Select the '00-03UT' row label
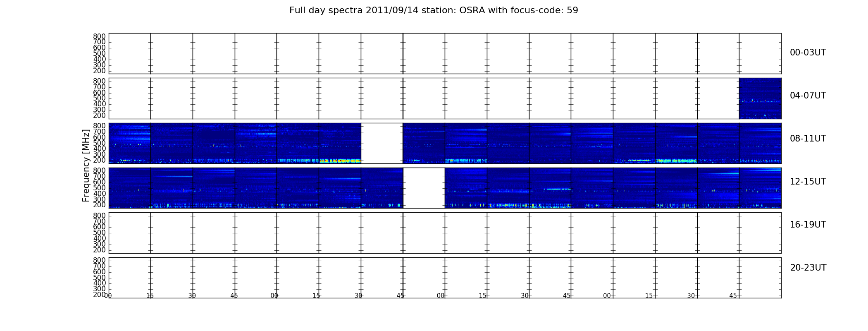The height and width of the screenshot is (331, 868). click(808, 53)
